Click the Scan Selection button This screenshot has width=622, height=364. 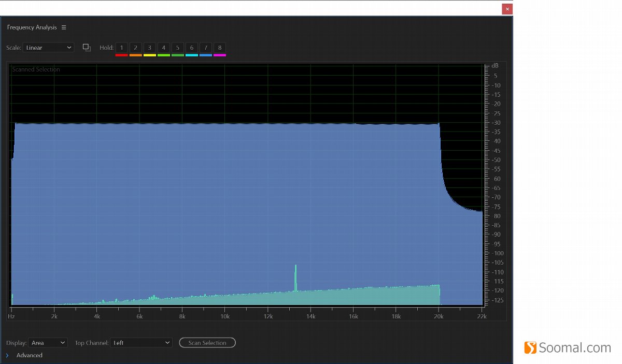coord(207,342)
